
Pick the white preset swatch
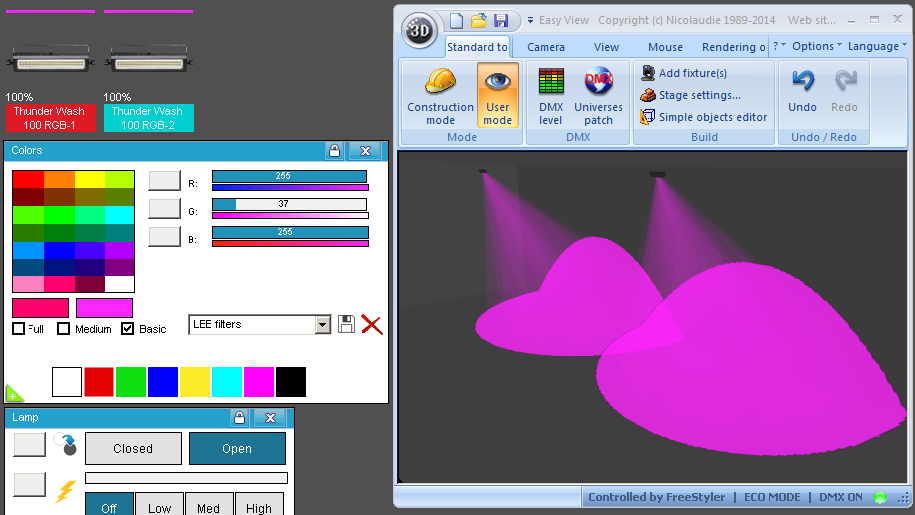(x=67, y=382)
